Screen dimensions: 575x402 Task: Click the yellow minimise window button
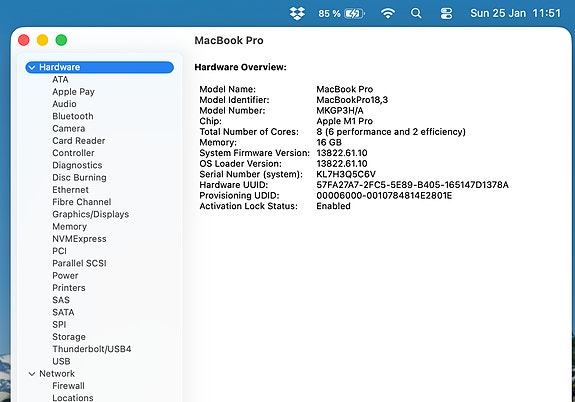[x=43, y=40]
